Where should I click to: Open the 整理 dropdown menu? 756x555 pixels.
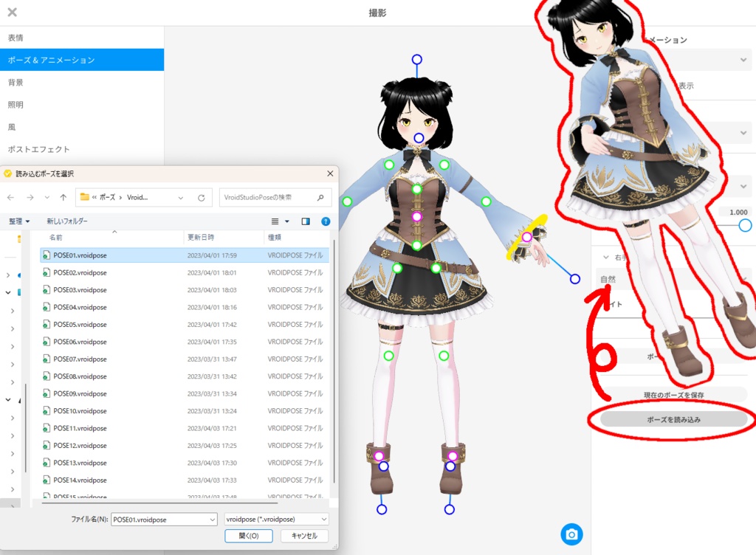pos(19,221)
